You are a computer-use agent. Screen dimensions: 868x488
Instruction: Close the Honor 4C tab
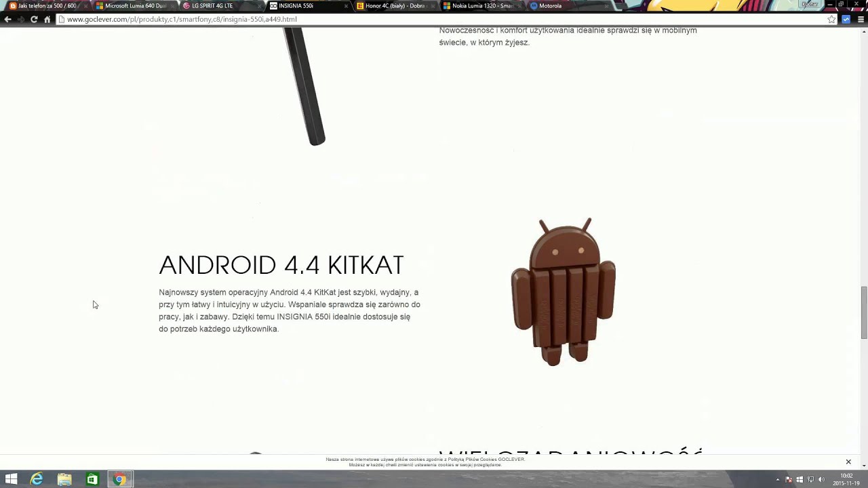[x=433, y=6]
